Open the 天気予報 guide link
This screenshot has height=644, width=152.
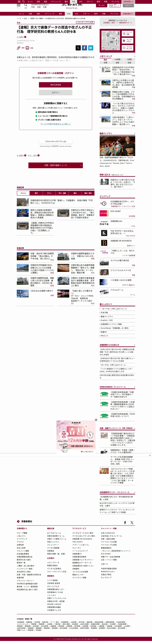click(104, 312)
